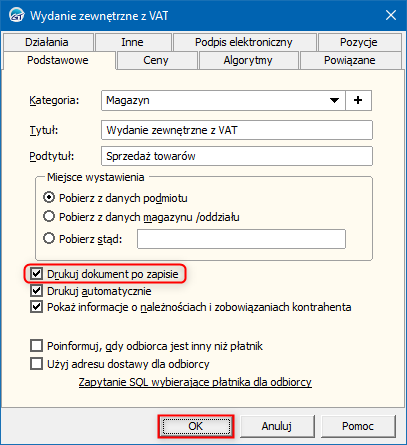Switch to the Ceny tab
Image resolution: width=407 pixels, height=445 pixels.
(x=156, y=60)
